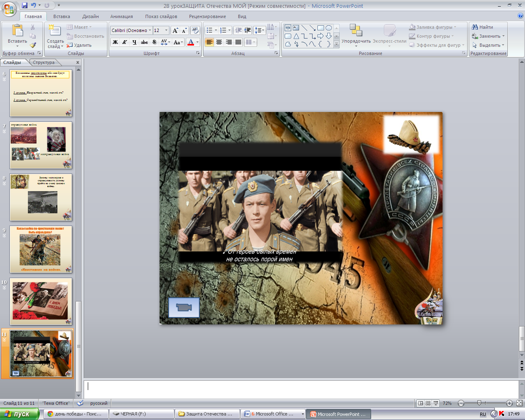
Task: Undo the last action in Quick Access
Action: (x=33, y=5)
